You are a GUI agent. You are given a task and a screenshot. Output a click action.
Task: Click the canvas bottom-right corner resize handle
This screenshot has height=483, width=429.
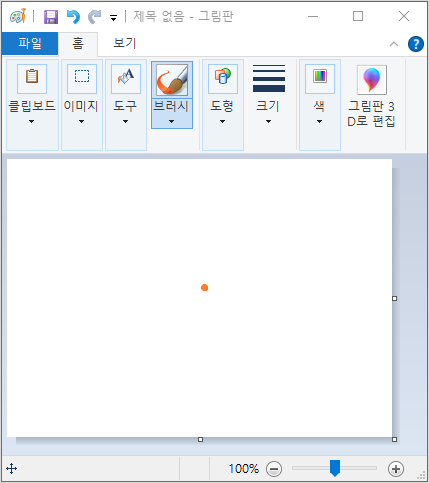point(394,439)
